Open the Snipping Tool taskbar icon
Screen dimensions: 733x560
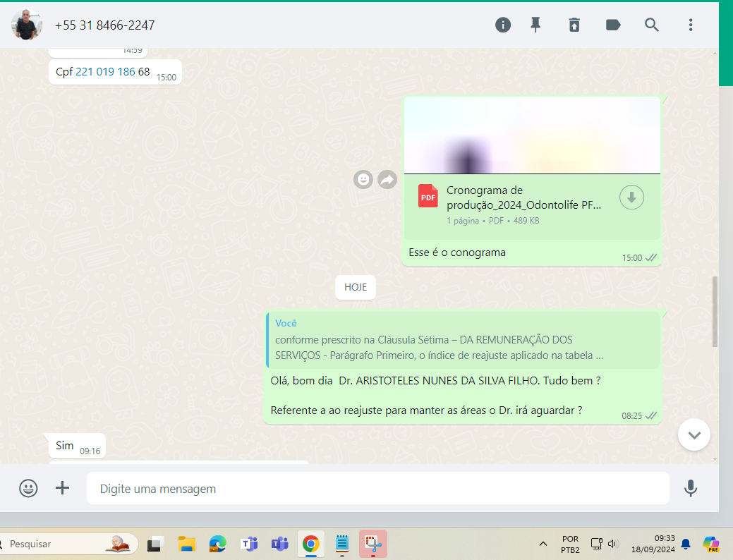pyautogui.click(x=373, y=544)
